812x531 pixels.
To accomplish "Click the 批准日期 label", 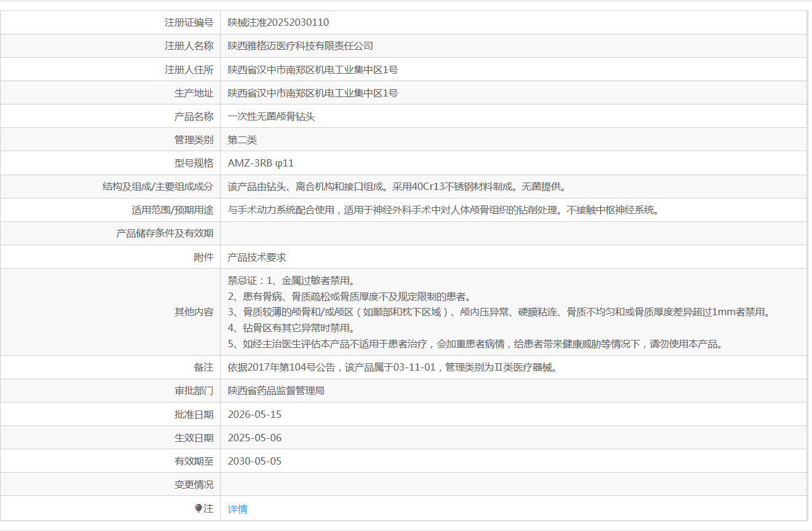I will coord(194,414).
